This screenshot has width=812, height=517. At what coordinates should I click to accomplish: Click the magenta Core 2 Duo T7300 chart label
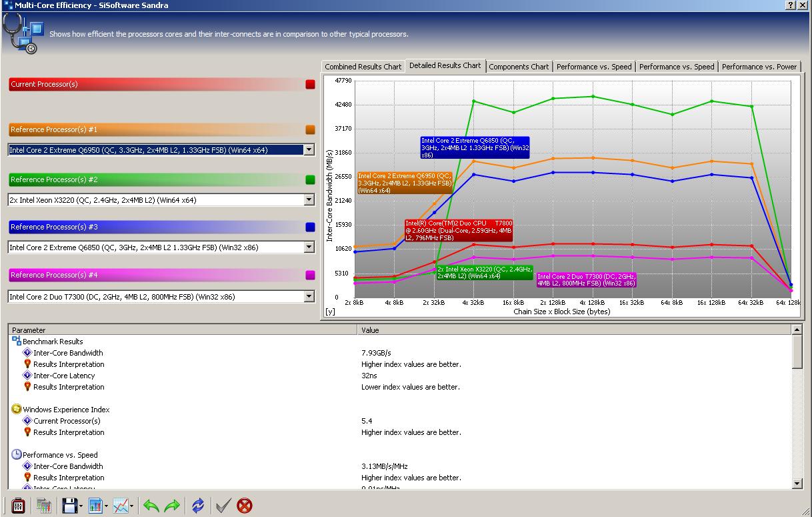(x=587, y=280)
